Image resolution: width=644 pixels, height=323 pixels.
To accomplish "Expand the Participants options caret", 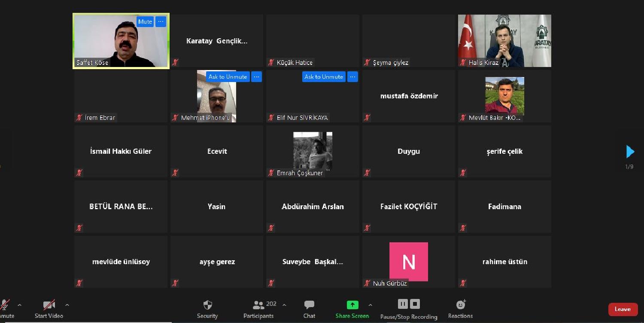I will tap(284, 305).
